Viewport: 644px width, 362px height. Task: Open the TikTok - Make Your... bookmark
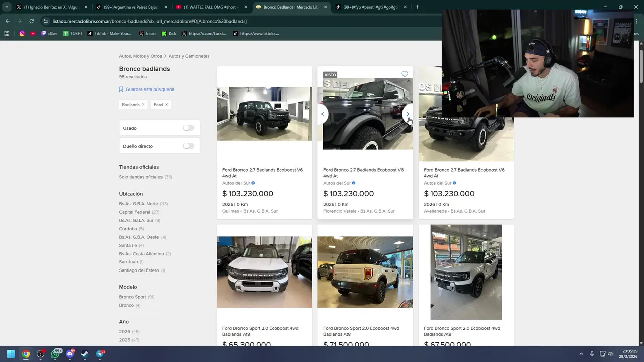pos(109,34)
